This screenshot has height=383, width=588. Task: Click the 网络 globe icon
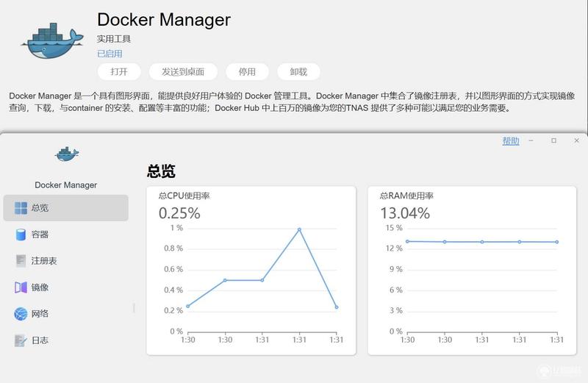coord(21,314)
